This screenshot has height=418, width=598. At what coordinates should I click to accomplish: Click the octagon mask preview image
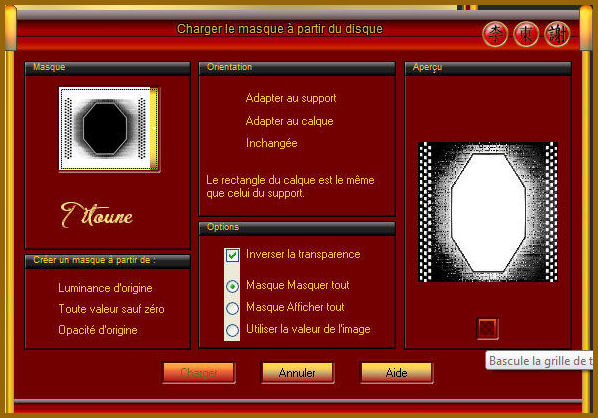point(488,212)
